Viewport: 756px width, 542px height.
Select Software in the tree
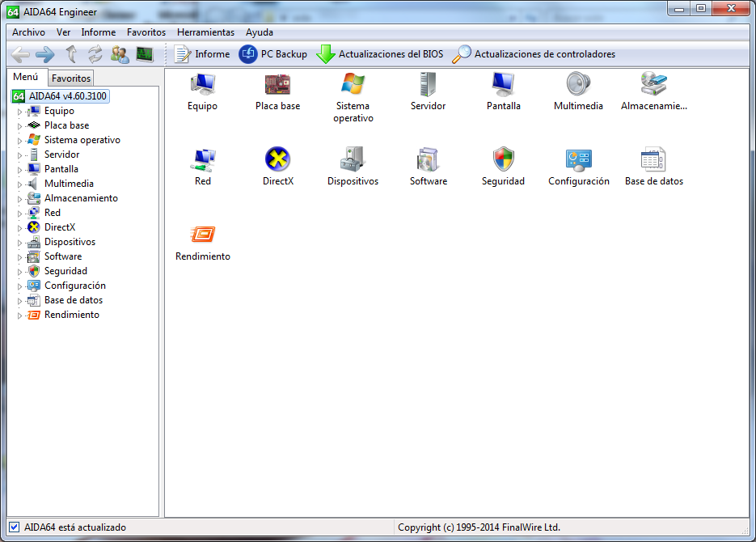(63, 256)
